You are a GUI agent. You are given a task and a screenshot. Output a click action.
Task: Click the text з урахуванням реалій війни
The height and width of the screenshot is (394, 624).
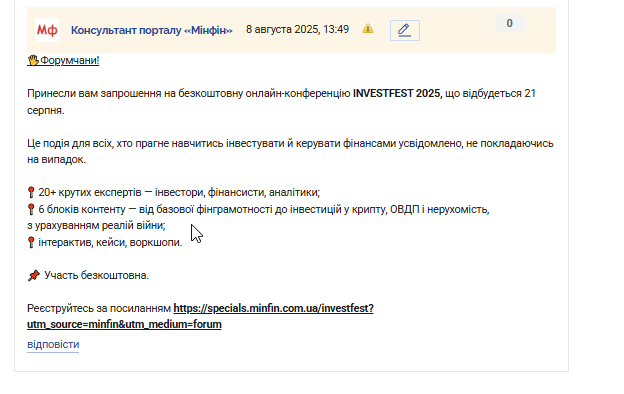96,226
